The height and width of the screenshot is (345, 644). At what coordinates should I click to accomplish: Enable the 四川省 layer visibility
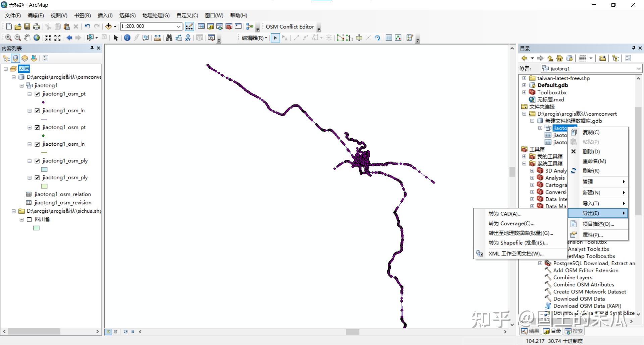[x=29, y=219]
